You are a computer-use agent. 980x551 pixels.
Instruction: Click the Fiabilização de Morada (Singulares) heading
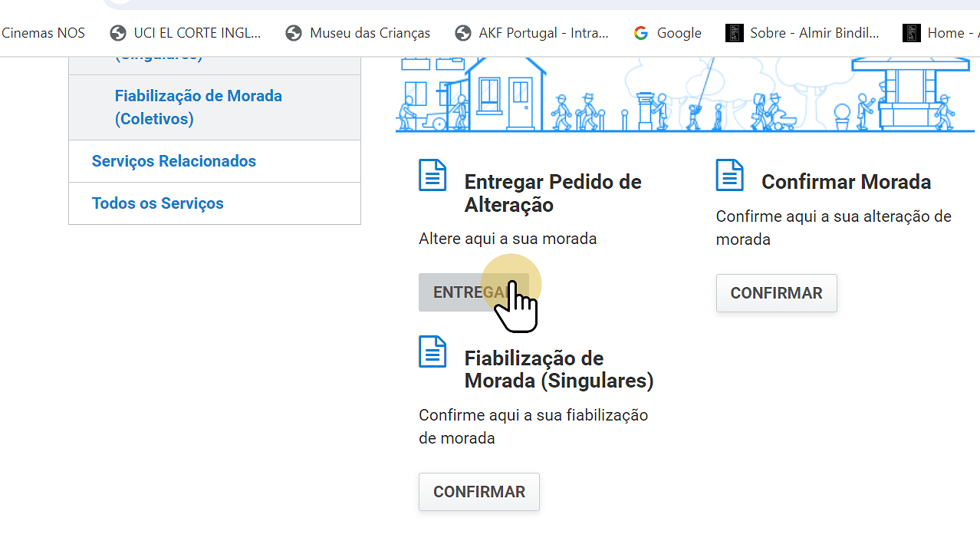coord(558,369)
